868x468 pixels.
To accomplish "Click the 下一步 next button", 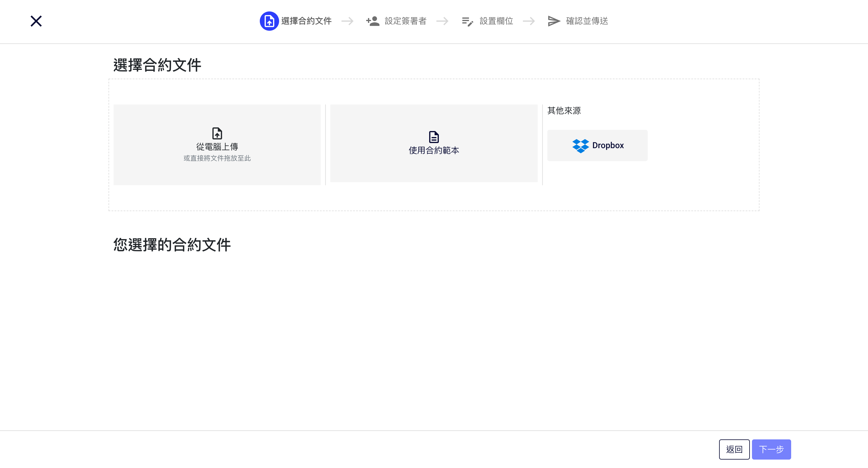I will (x=771, y=450).
